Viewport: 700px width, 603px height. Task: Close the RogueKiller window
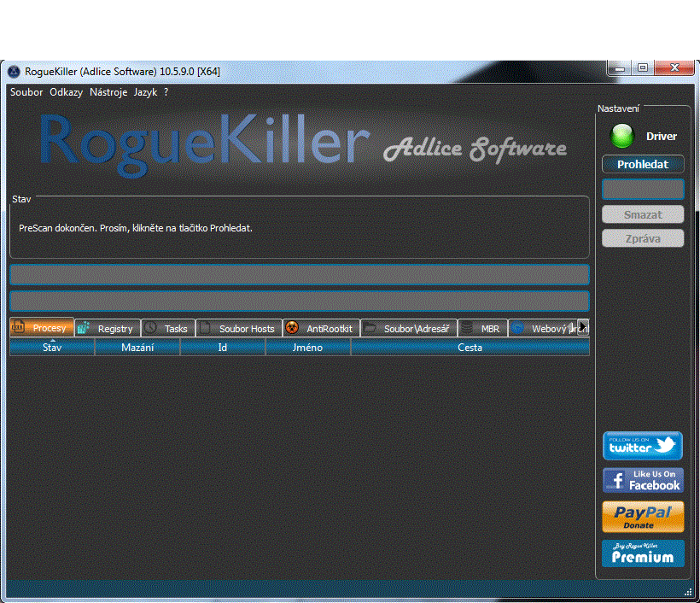pyautogui.click(x=674, y=67)
